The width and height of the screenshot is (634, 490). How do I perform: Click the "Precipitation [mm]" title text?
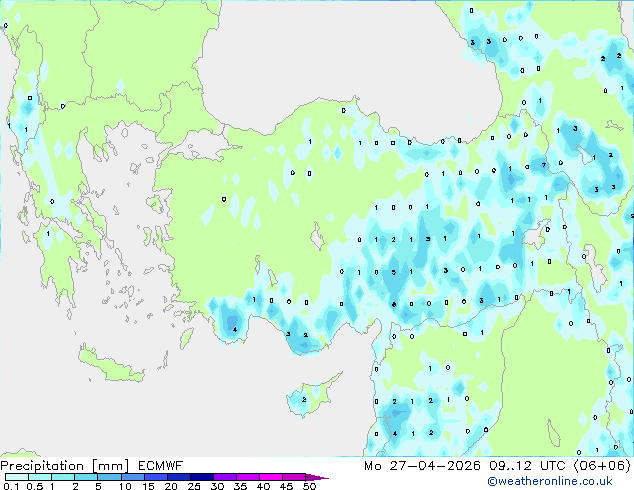[x=65, y=466]
